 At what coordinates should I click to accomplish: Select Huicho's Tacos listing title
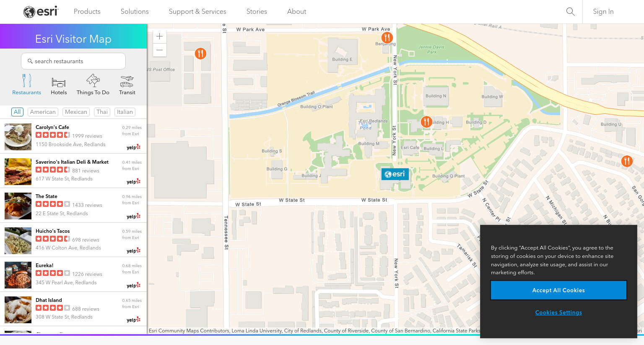coord(53,231)
